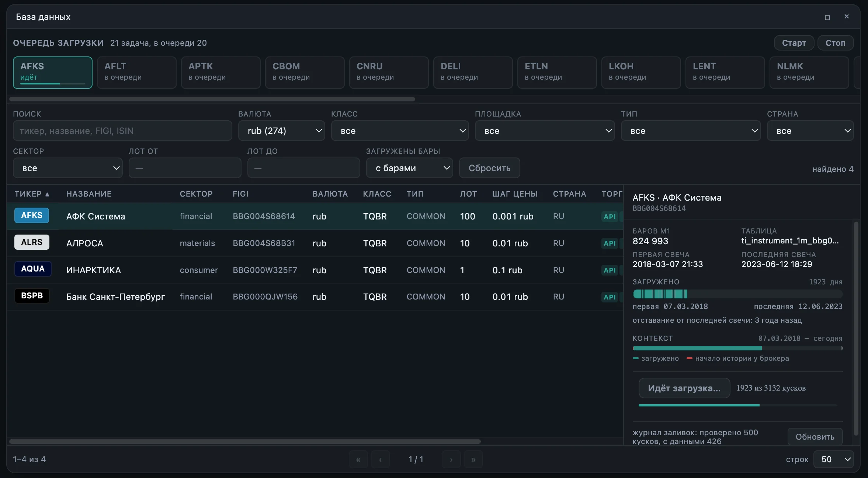
Task: Go to last page of results
Action: 473,460
